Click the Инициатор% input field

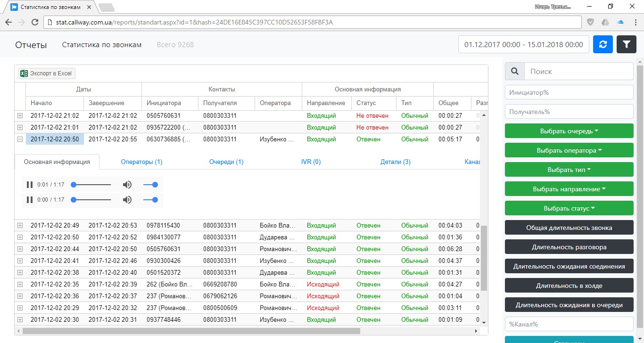(x=569, y=92)
